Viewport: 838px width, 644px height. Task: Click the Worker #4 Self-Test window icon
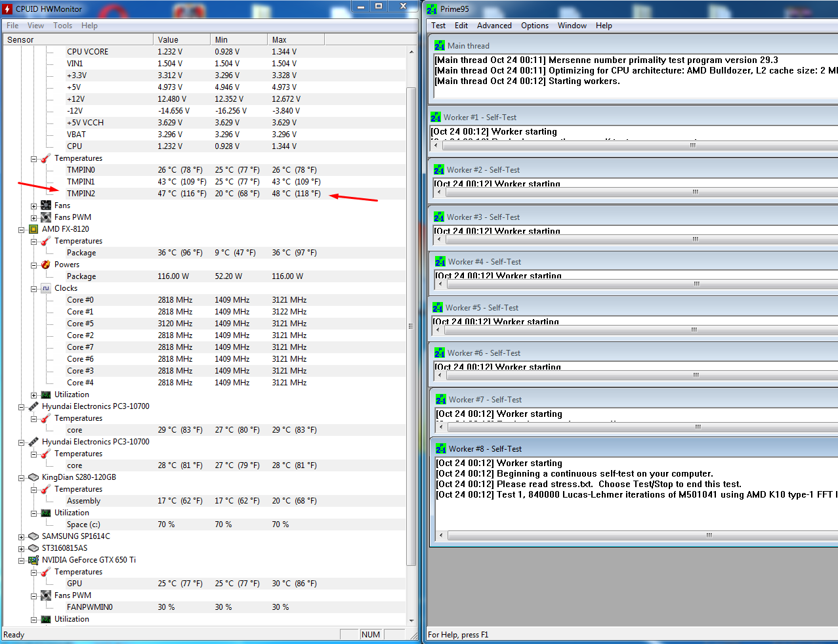click(x=440, y=261)
